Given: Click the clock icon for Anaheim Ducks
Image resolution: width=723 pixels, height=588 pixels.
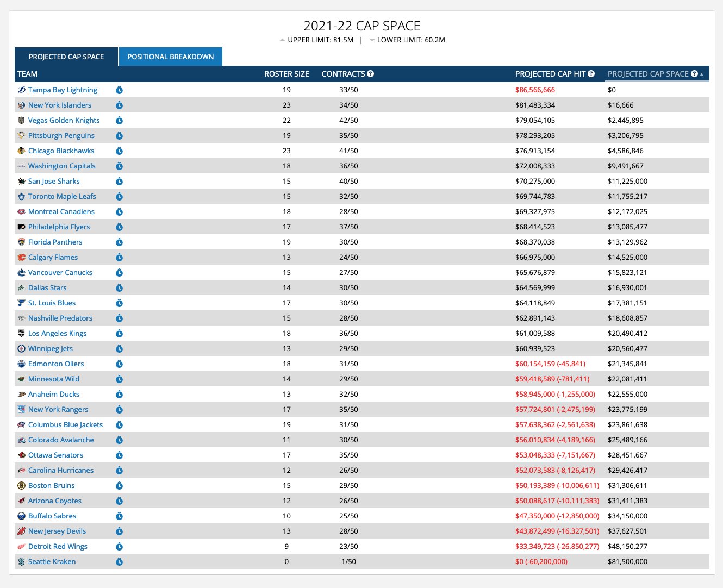Looking at the screenshot, I should [119, 395].
